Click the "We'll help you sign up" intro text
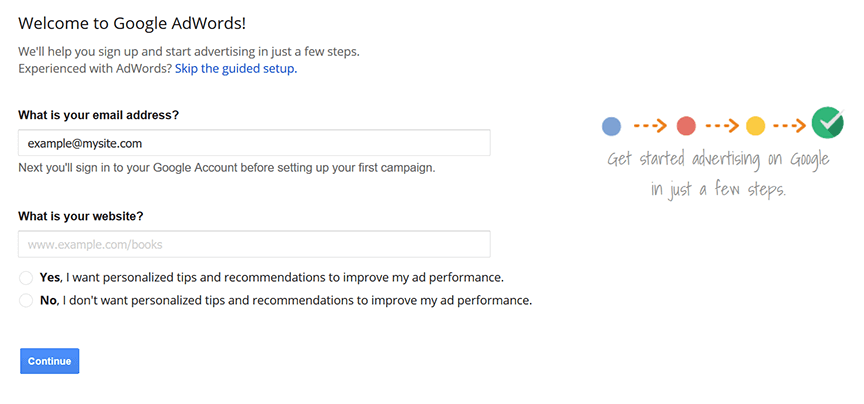 point(189,52)
